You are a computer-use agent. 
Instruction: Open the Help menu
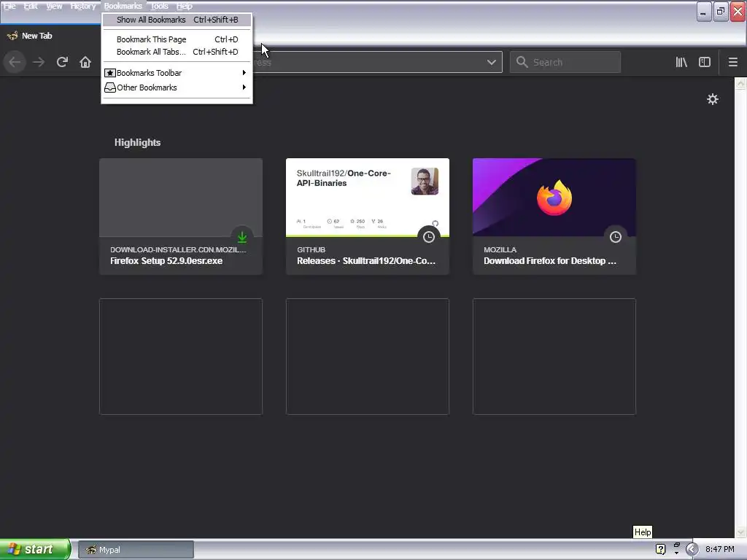(x=184, y=6)
